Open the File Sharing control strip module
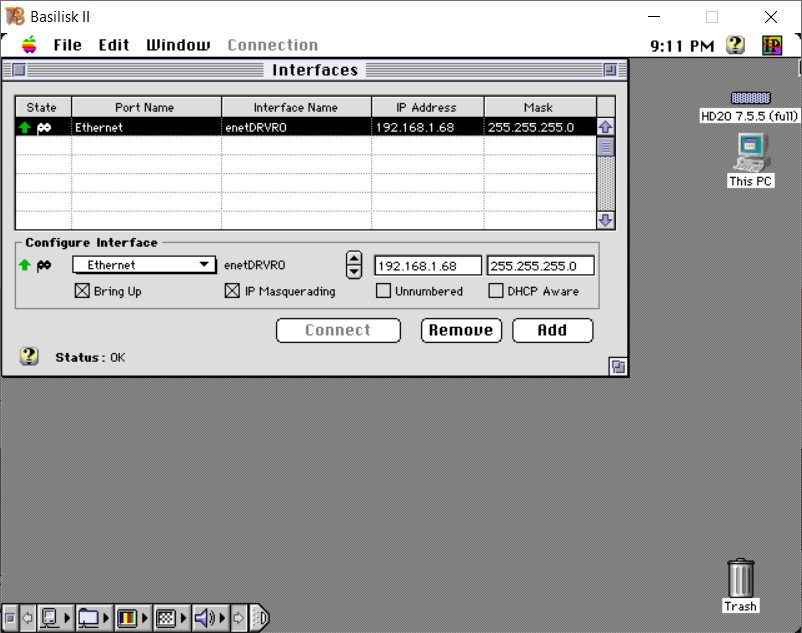802x633 pixels. click(x=95, y=618)
